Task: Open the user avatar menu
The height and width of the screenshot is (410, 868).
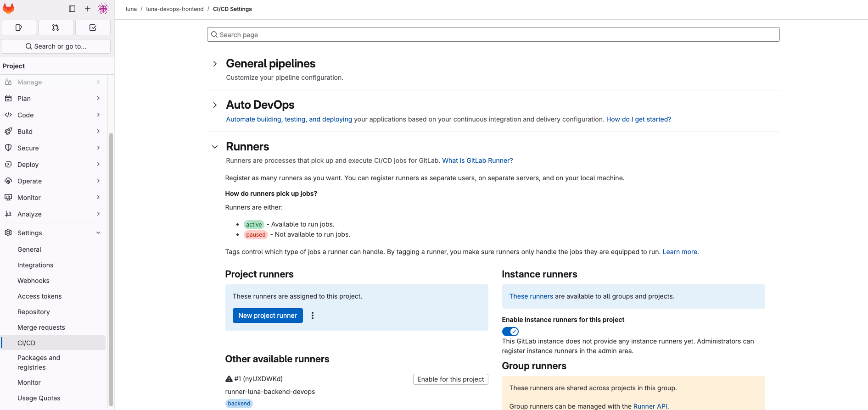Action: (x=103, y=9)
